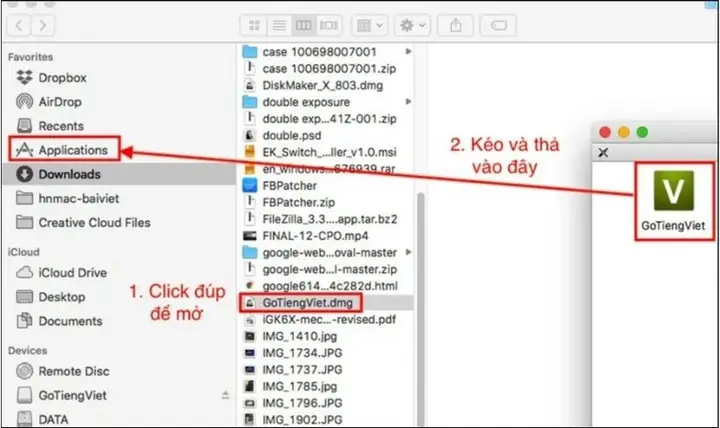Select case 100698007001.zip file
The image size is (720, 428).
[x=329, y=68]
